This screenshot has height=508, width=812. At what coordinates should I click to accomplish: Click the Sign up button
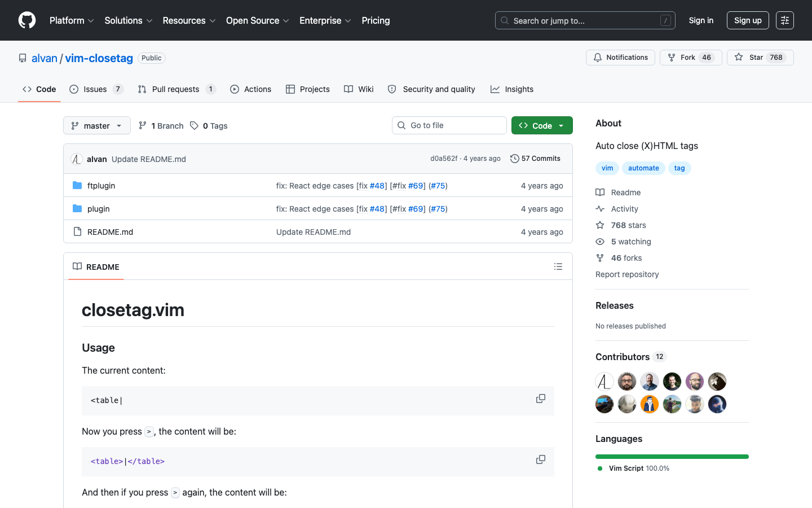pyautogui.click(x=748, y=20)
